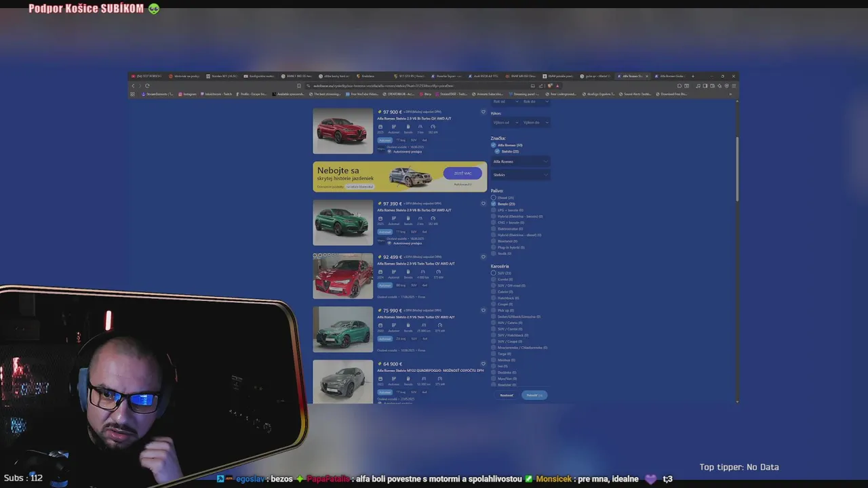The image size is (868, 488).
Task: Favorite the 75 990 € Stelvio listing heart
Action: (x=484, y=310)
